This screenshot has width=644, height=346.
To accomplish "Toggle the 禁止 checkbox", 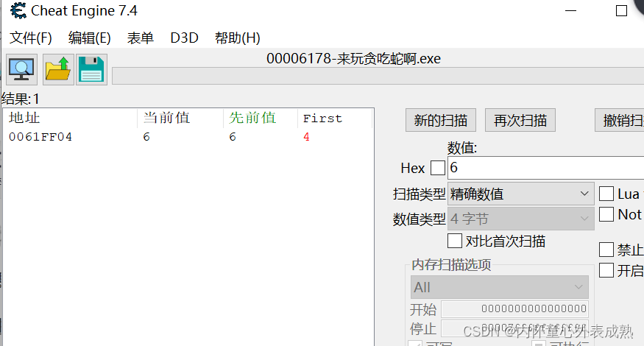I will click(x=606, y=250).
